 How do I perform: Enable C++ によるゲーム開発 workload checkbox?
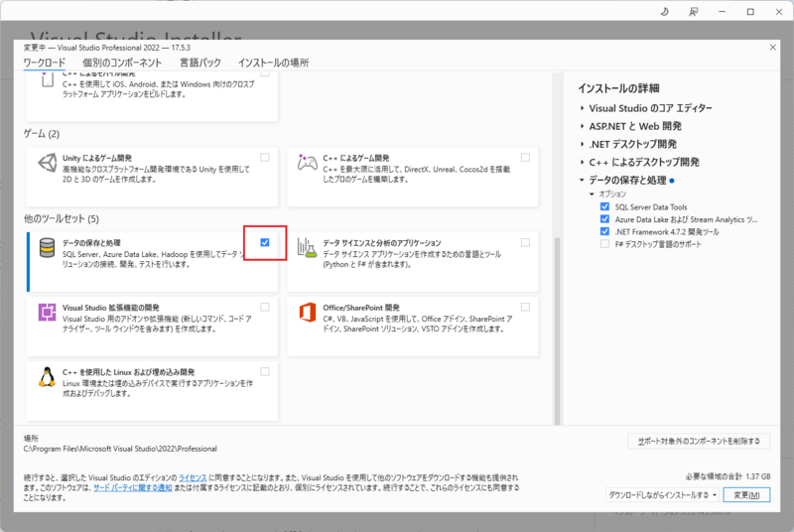(x=526, y=158)
